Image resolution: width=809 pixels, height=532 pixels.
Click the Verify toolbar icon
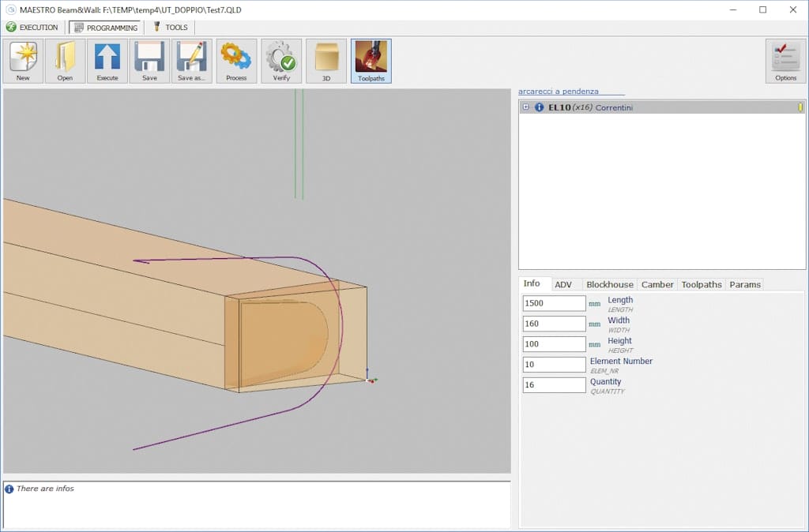click(x=281, y=61)
